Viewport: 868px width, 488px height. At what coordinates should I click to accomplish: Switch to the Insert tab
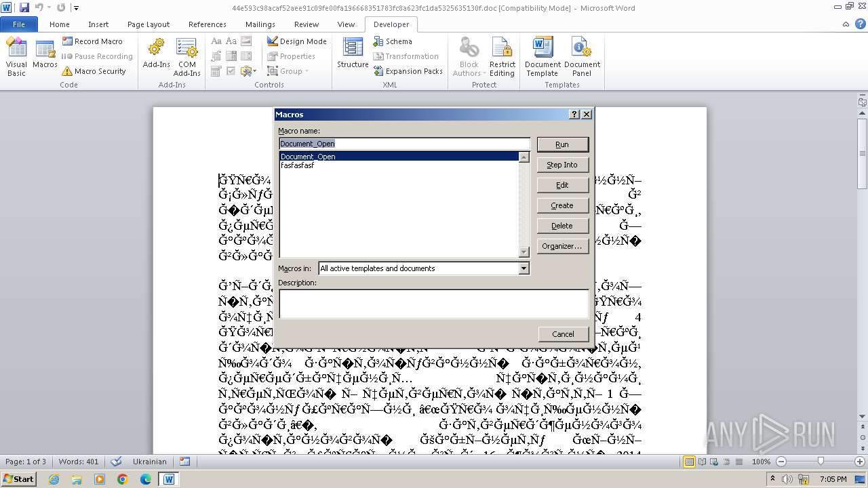[98, 24]
